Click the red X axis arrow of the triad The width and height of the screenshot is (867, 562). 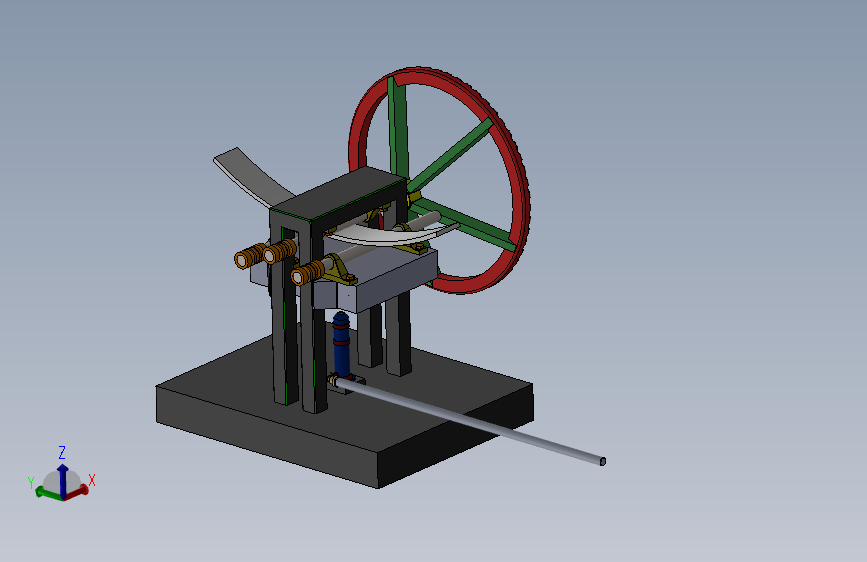pos(78,491)
